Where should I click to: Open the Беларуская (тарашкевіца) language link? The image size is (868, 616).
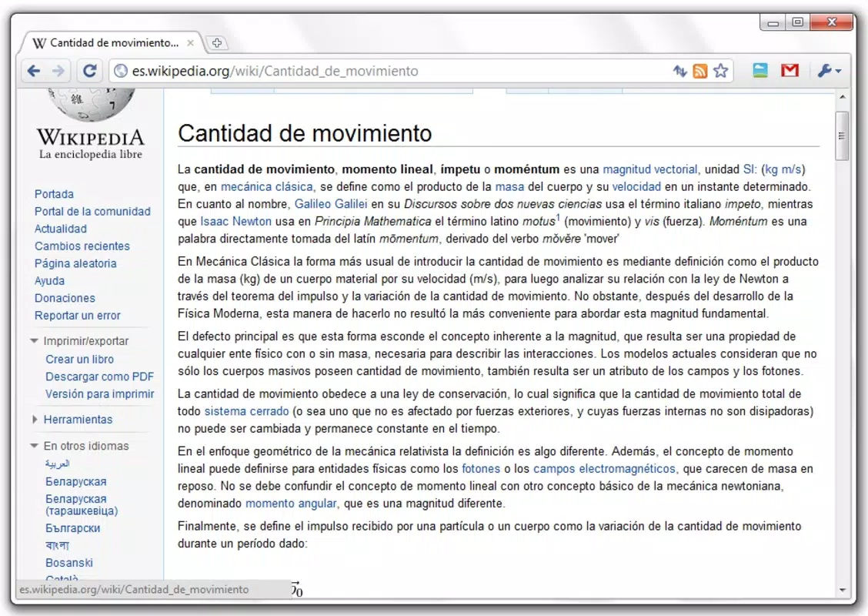(82, 504)
